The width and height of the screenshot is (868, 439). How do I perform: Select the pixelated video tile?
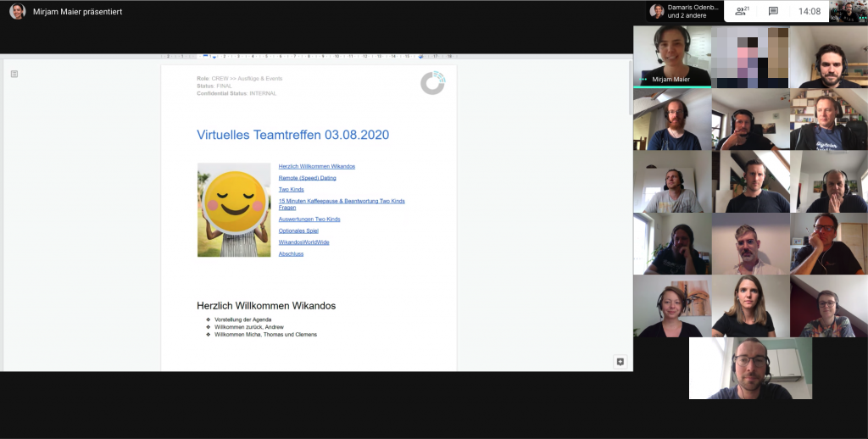750,57
